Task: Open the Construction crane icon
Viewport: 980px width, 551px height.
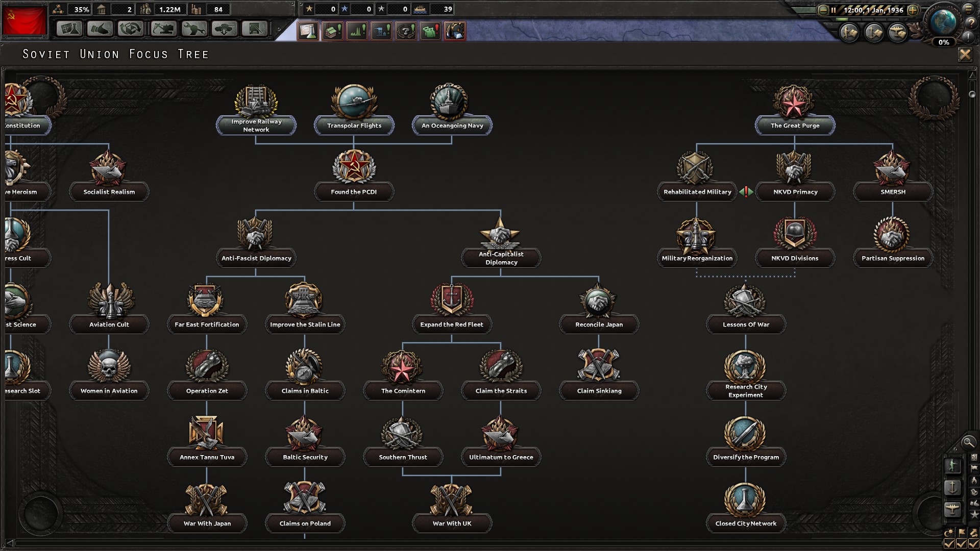Action: pyautogui.click(x=163, y=29)
